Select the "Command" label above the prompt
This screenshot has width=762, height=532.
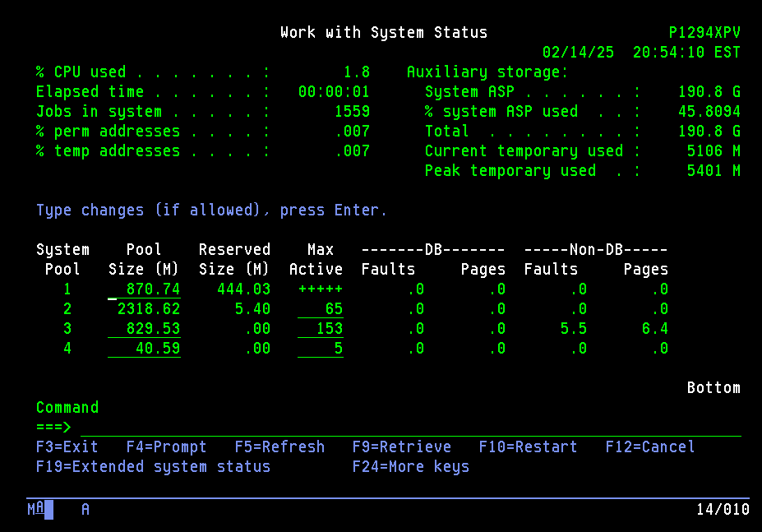point(67,408)
